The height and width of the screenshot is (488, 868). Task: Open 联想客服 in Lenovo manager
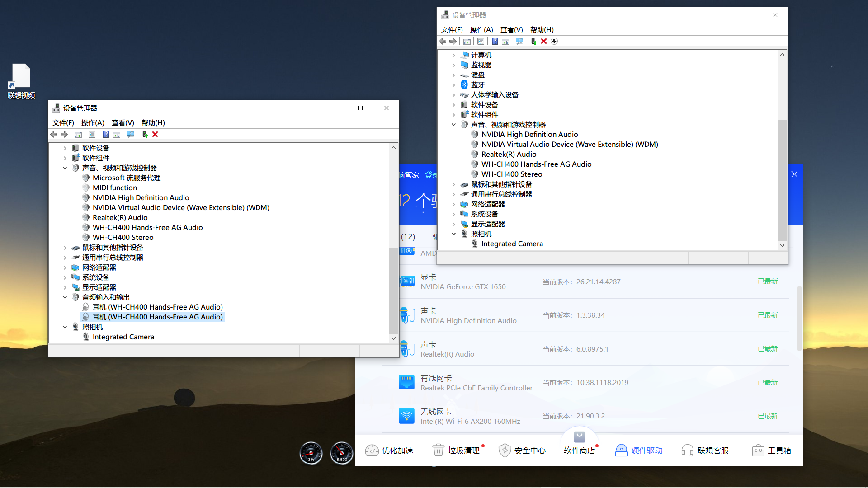(705, 450)
